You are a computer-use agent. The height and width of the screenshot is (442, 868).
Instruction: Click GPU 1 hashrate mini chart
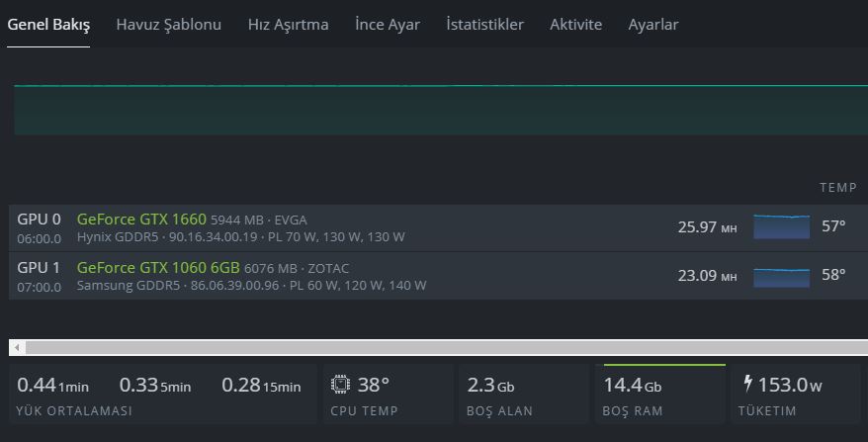[x=781, y=277]
